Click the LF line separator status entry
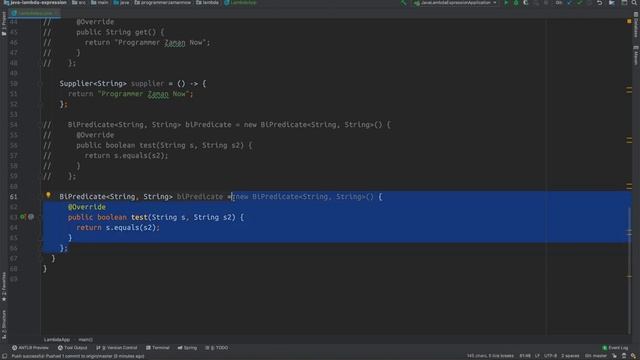 click(537, 356)
